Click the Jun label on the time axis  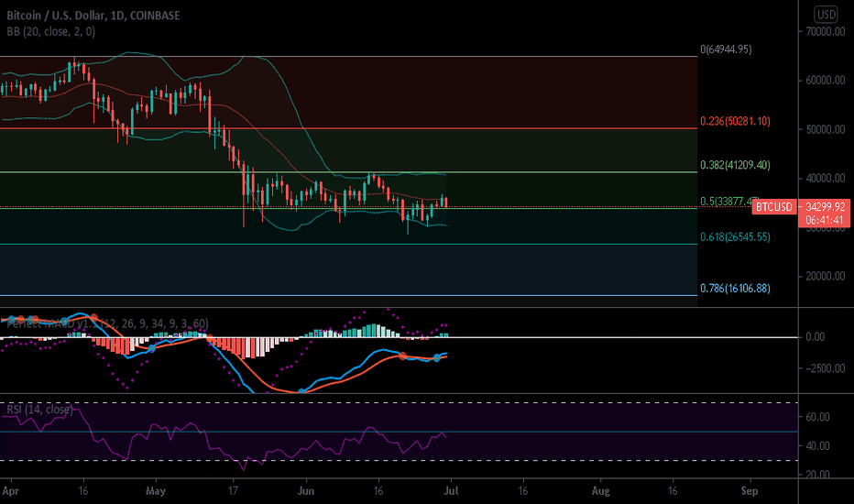click(x=306, y=491)
